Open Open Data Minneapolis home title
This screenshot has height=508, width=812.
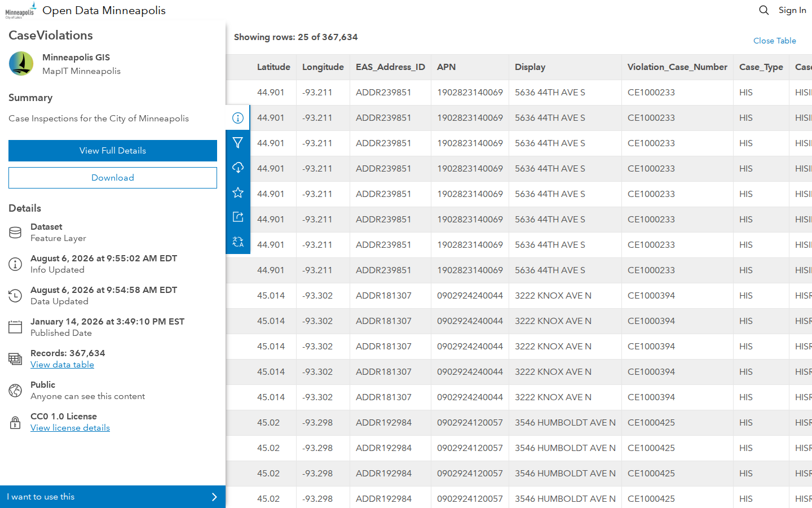pyautogui.click(x=104, y=10)
